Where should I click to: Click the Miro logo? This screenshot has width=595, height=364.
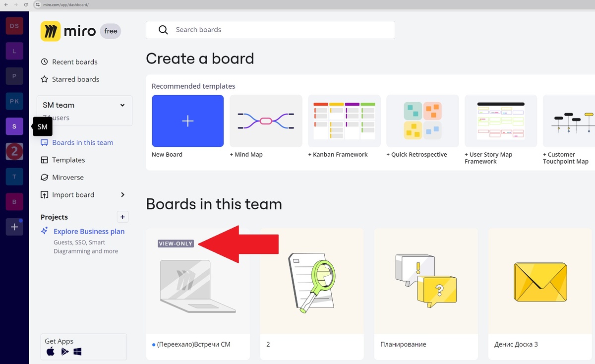point(68,31)
